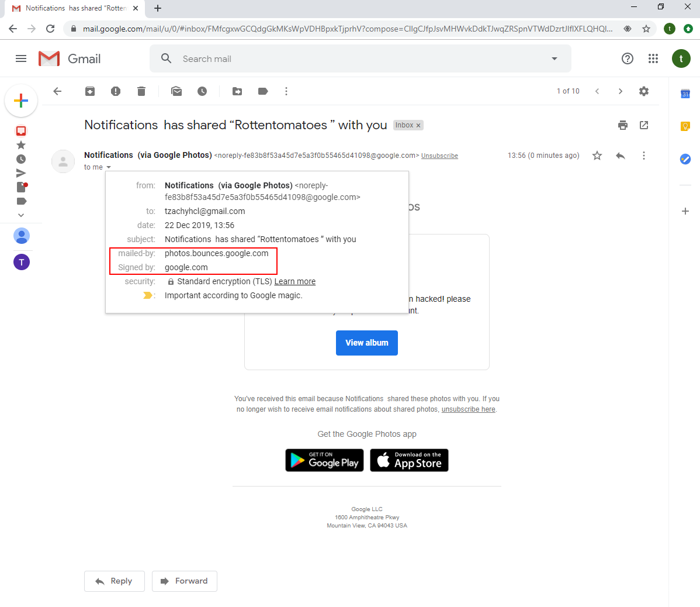
Task: Open Gmail settings gear
Action: (643, 91)
